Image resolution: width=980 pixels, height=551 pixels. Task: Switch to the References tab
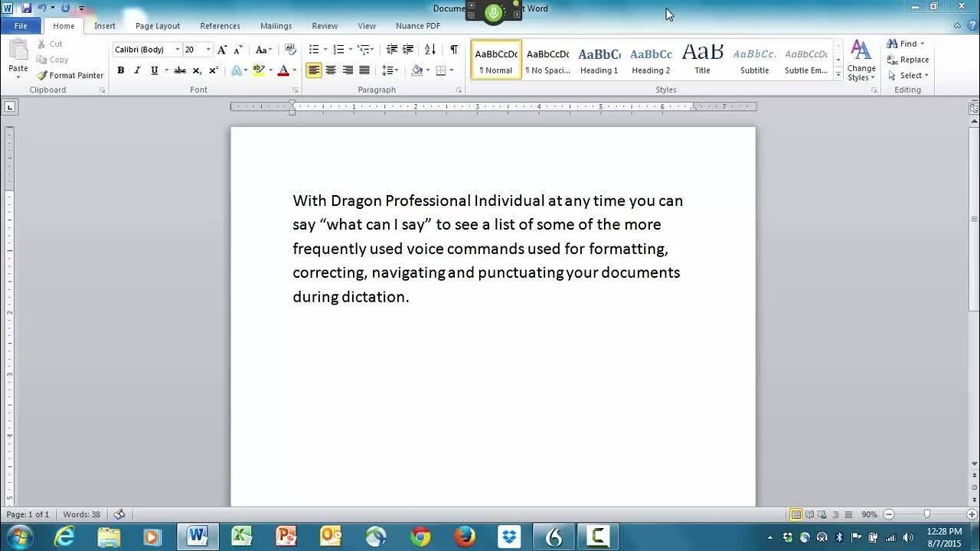point(220,26)
